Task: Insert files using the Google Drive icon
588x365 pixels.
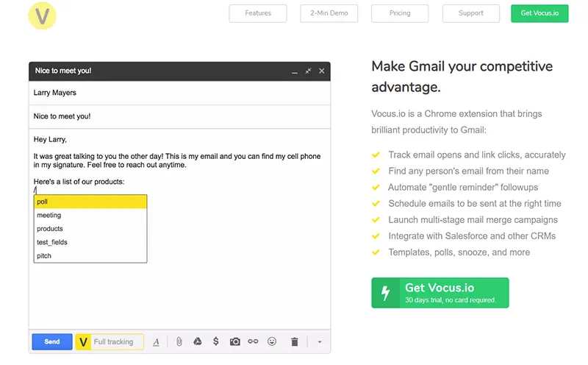Action: [x=197, y=341]
